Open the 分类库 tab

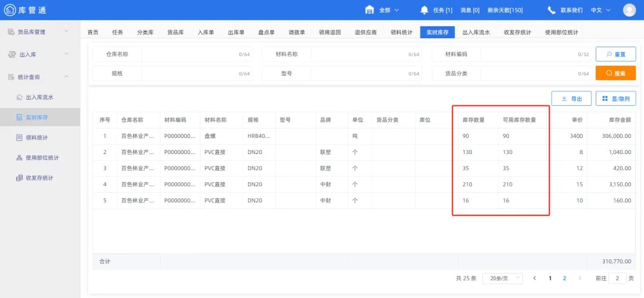tap(145, 32)
